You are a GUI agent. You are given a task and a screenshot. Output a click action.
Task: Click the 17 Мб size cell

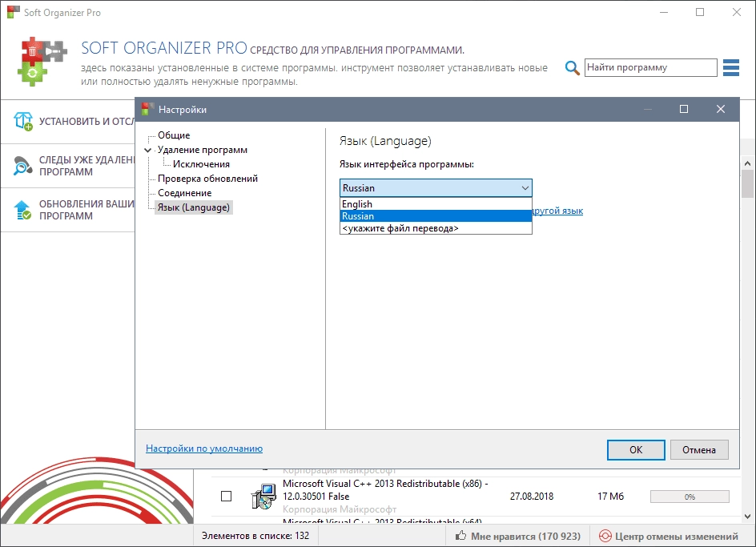point(610,496)
